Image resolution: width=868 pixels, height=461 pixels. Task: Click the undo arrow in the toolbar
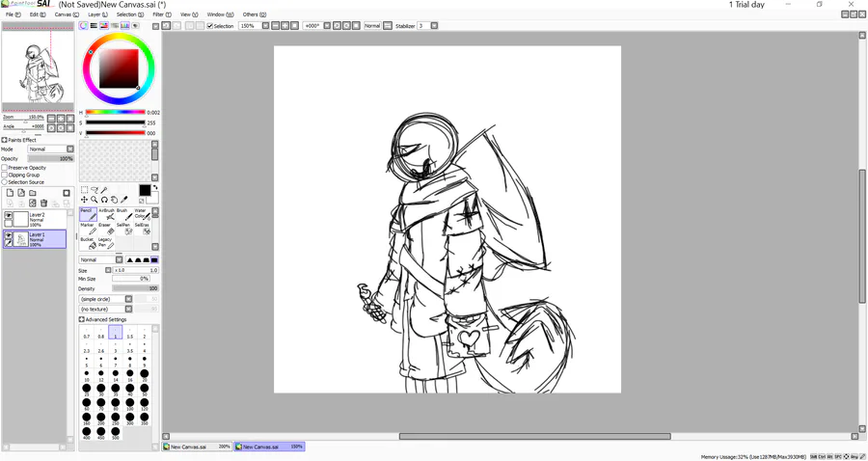pos(166,25)
